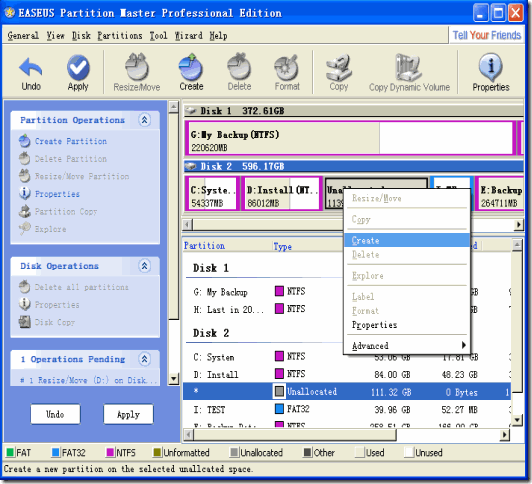Image resolution: width=532 pixels, height=484 pixels.
Task: Choose Create in the context menu
Action: click(406, 240)
